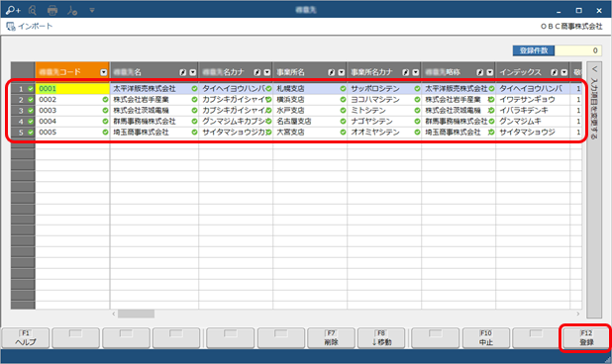Click the edit pencil in 事業所名 column header
Image resolution: width=612 pixels, height=364 pixels.
331,72
